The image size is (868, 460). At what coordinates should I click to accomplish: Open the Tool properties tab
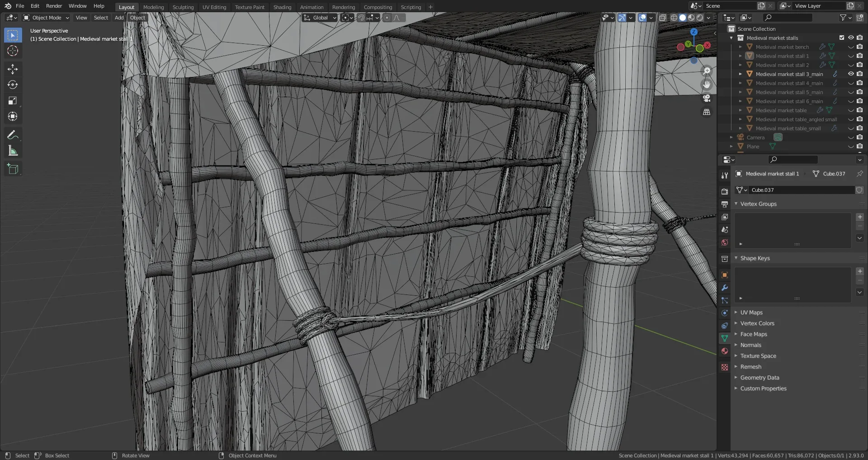[725, 175]
